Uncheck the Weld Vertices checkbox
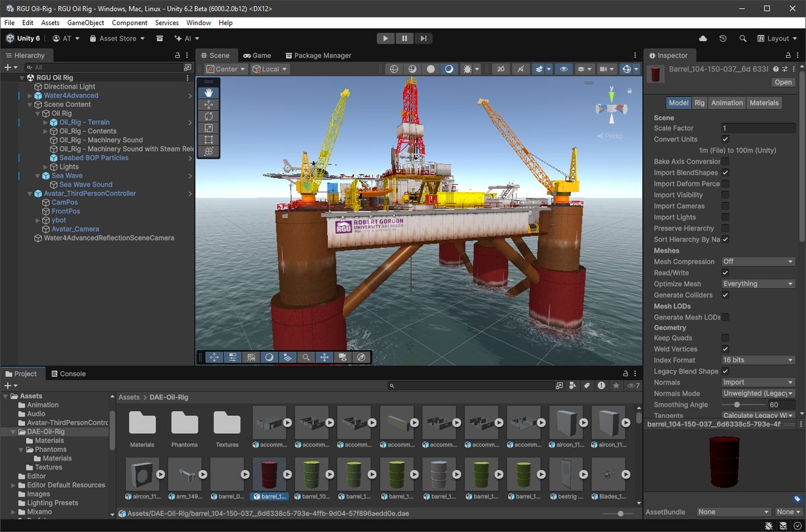 (725, 349)
